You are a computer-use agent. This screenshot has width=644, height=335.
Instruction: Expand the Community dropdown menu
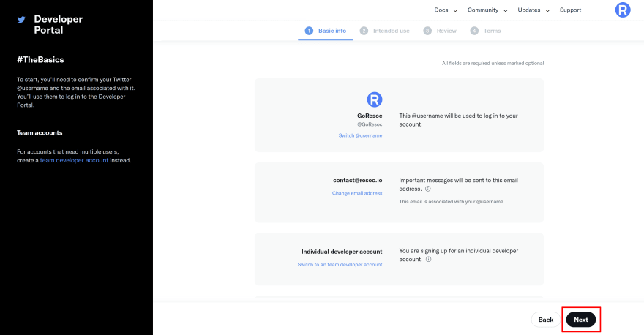(487, 10)
